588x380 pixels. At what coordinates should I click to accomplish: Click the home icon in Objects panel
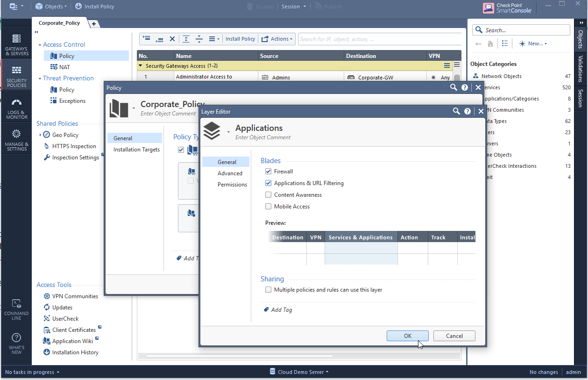click(x=490, y=43)
